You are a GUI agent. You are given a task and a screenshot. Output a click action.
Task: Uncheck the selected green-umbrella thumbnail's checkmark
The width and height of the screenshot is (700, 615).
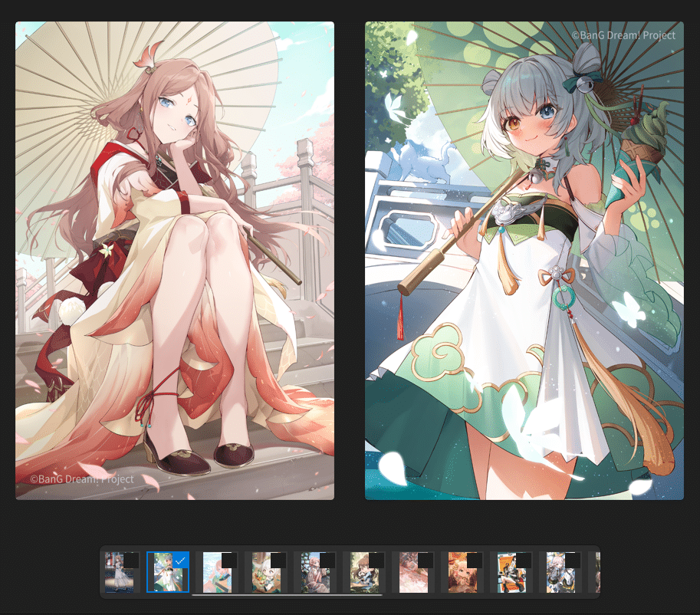click(x=180, y=560)
